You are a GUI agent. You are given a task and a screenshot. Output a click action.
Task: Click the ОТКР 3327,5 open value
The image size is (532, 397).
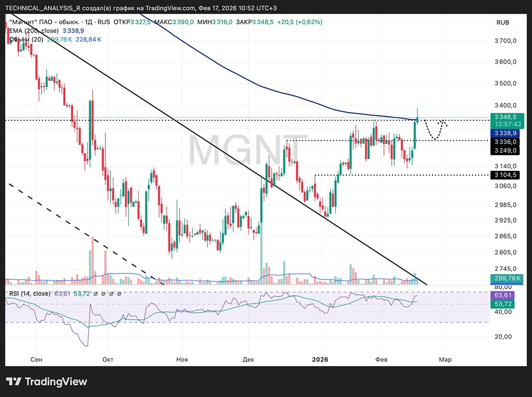tap(132, 22)
